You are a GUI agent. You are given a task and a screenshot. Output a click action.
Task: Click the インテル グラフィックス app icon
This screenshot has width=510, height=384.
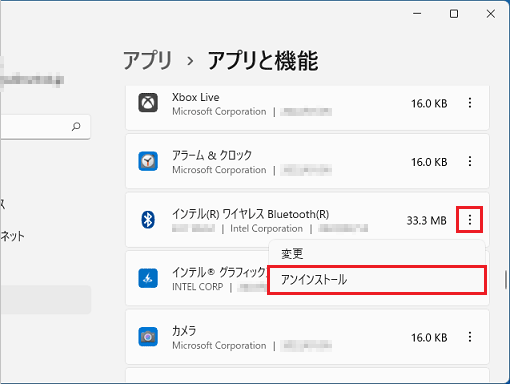click(x=148, y=278)
